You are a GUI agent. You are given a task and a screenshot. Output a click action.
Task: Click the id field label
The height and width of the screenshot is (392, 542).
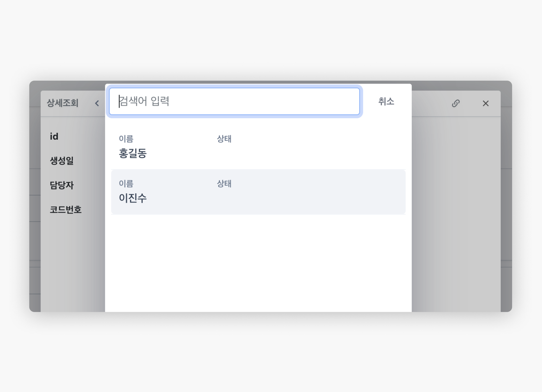pos(54,136)
